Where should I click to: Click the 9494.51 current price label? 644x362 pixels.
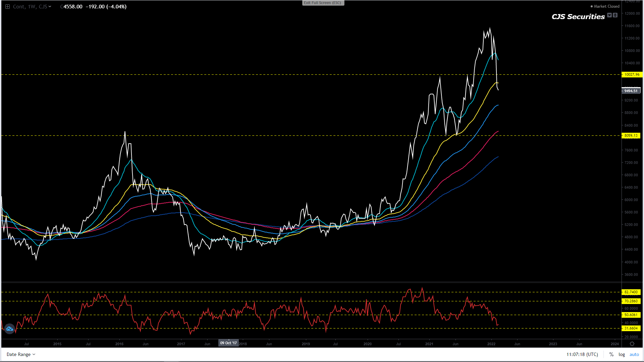(631, 91)
